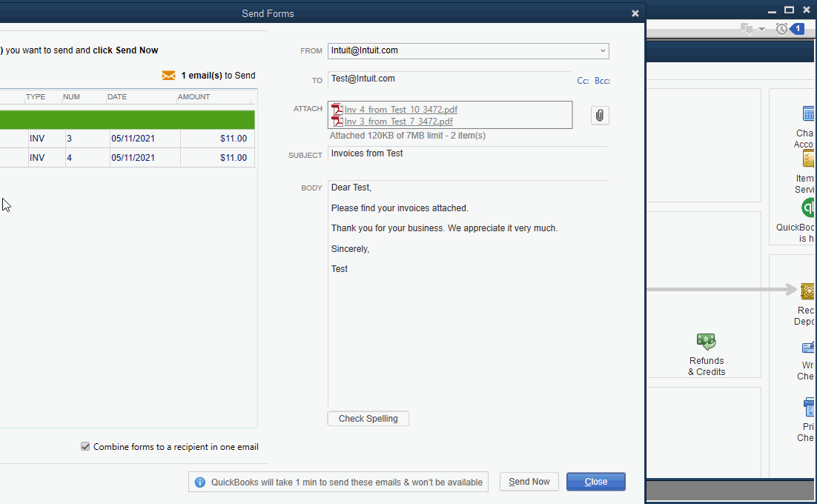Viewport: 817px width, 504px height.
Task: Open the FROM email address dropdown
Action: click(603, 50)
